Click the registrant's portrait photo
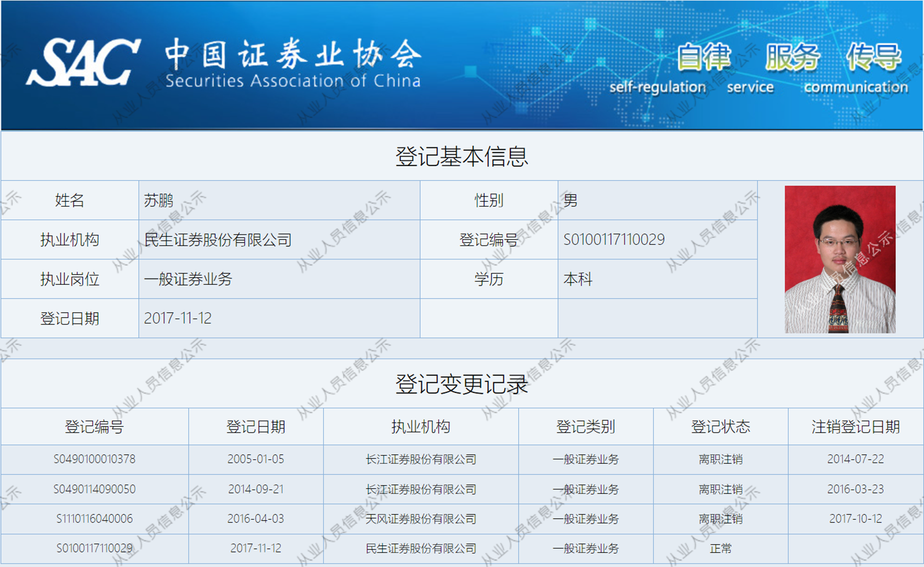The width and height of the screenshot is (924, 567). pos(840,259)
